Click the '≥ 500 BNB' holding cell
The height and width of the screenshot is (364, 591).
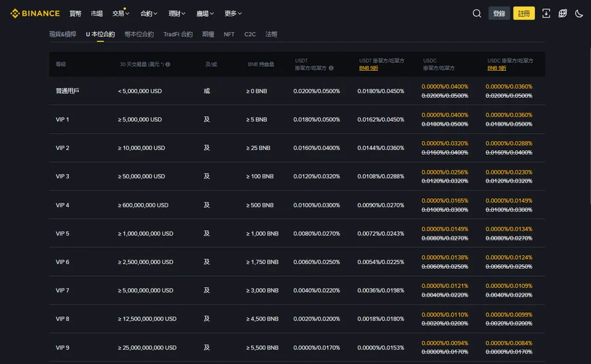coord(260,205)
